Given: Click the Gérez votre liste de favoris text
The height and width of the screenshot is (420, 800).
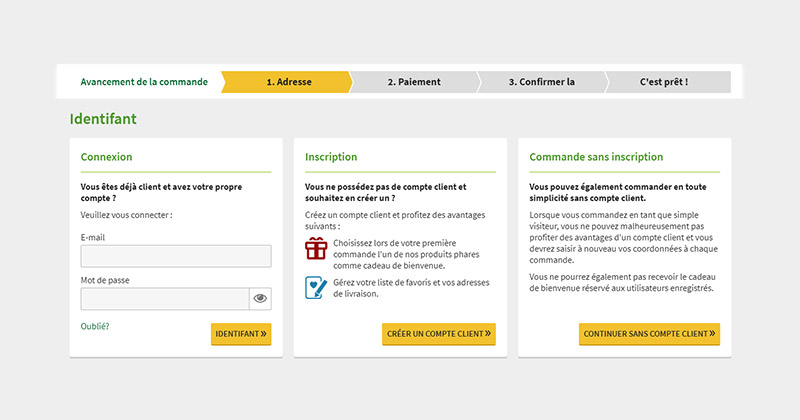Looking at the screenshot, I should click(411, 288).
